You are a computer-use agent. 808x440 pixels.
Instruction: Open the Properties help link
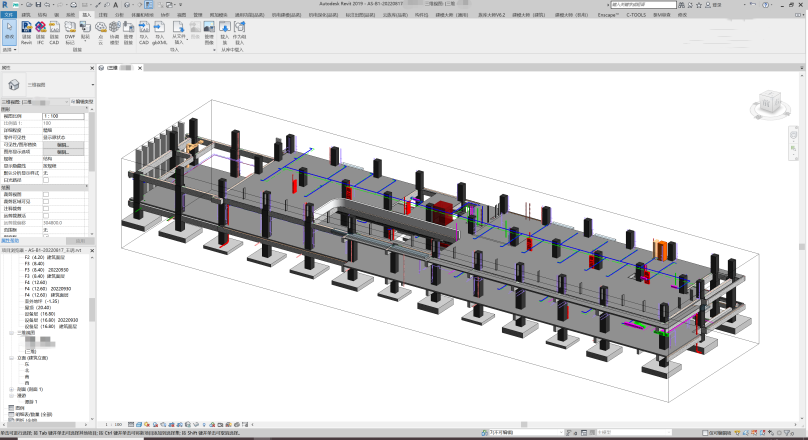click(x=12, y=240)
